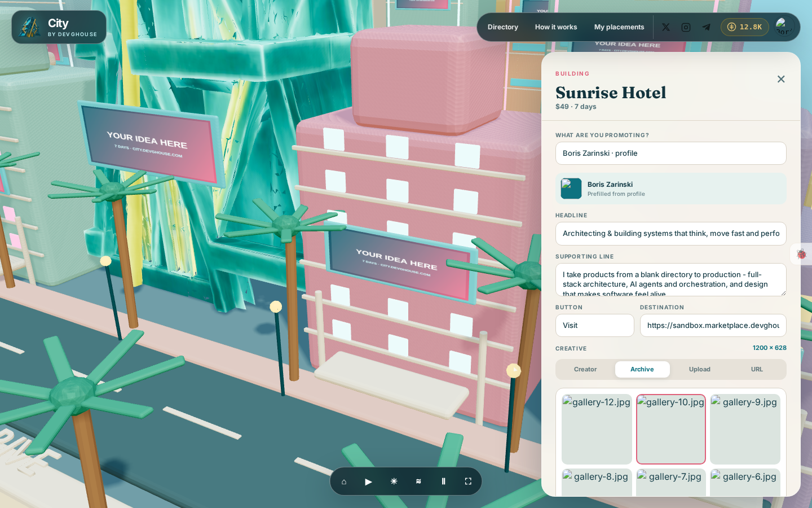
Task: Click the home view icon
Action: click(x=344, y=481)
